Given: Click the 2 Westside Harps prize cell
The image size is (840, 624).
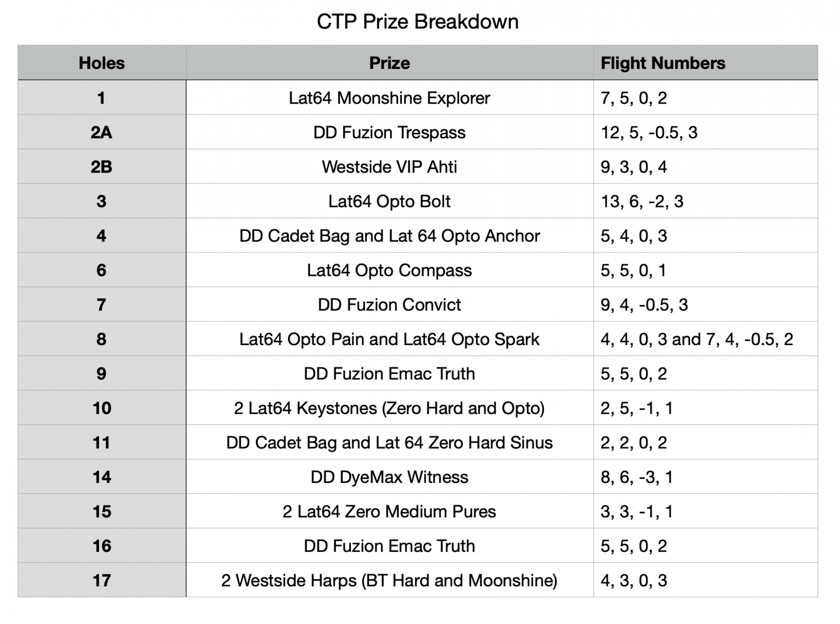Looking at the screenshot, I should [389, 580].
